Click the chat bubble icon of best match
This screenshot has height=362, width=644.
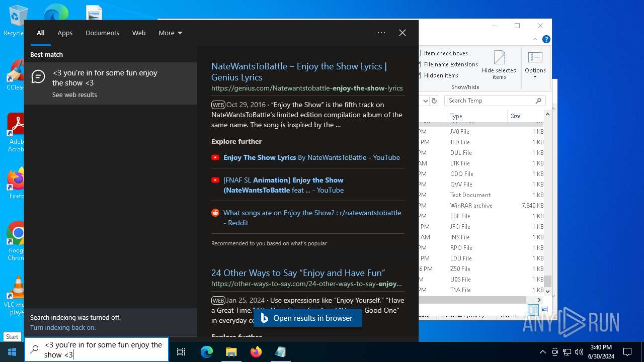[38, 76]
